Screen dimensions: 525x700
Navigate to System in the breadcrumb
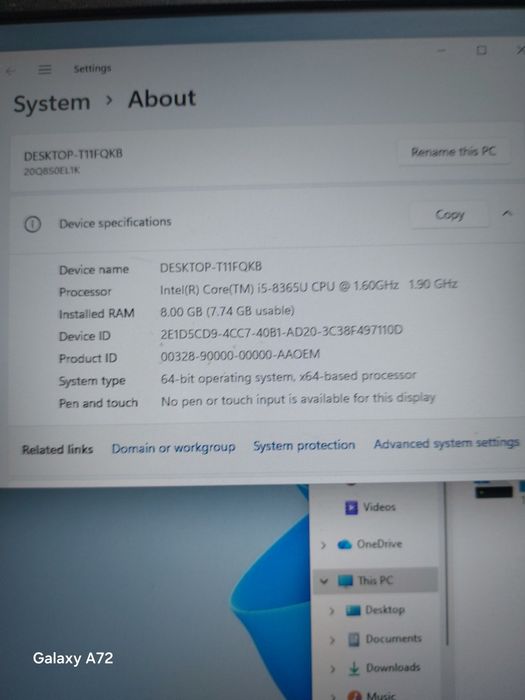pyautogui.click(x=52, y=104)
